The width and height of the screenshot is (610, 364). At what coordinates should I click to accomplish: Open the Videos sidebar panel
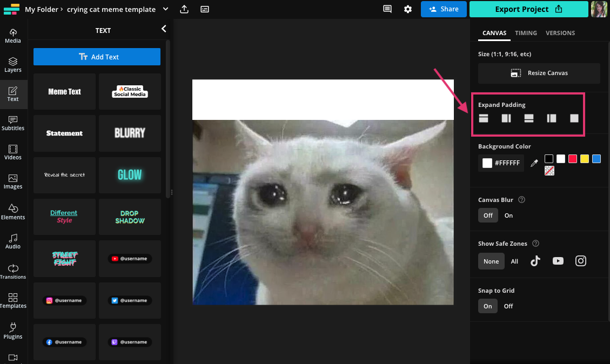pyautogui.click(x=13, y=152)
